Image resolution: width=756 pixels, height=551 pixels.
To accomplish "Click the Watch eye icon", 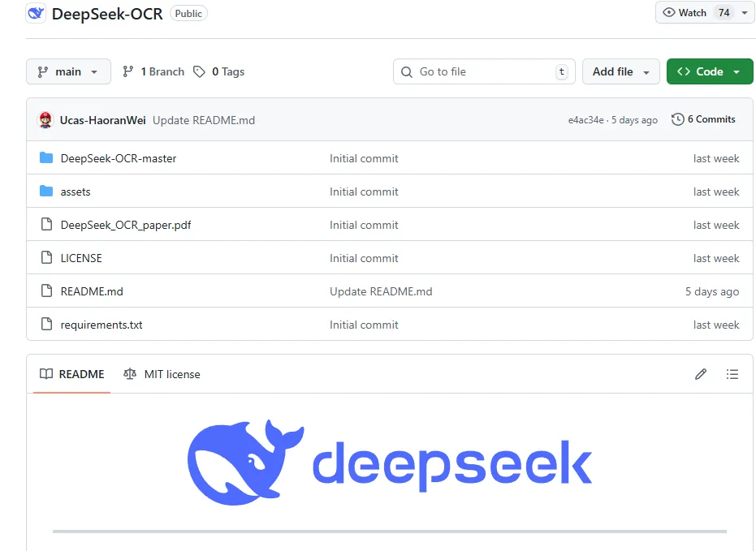I will point(669,12).
